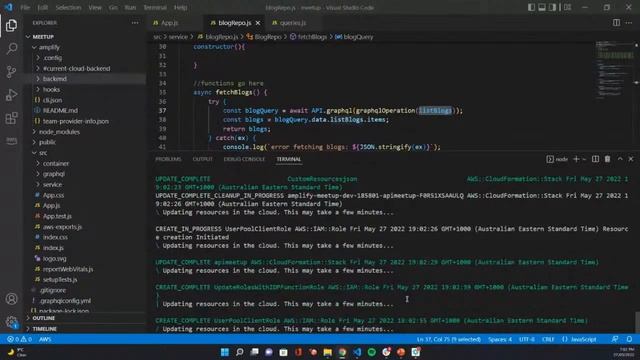Screen dimensions: 640x360
Task: Open Spotify from the taskbar
Action: (x=371, y=352)
